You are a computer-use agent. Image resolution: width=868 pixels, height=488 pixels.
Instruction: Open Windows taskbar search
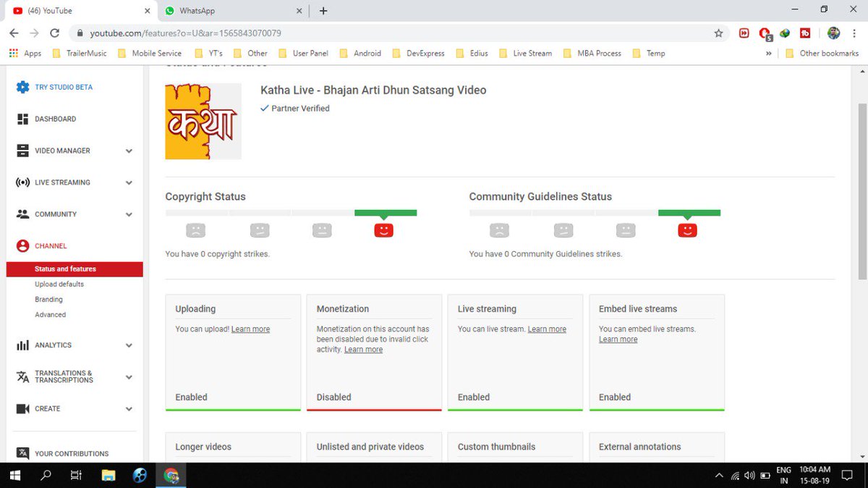point(46,476)
